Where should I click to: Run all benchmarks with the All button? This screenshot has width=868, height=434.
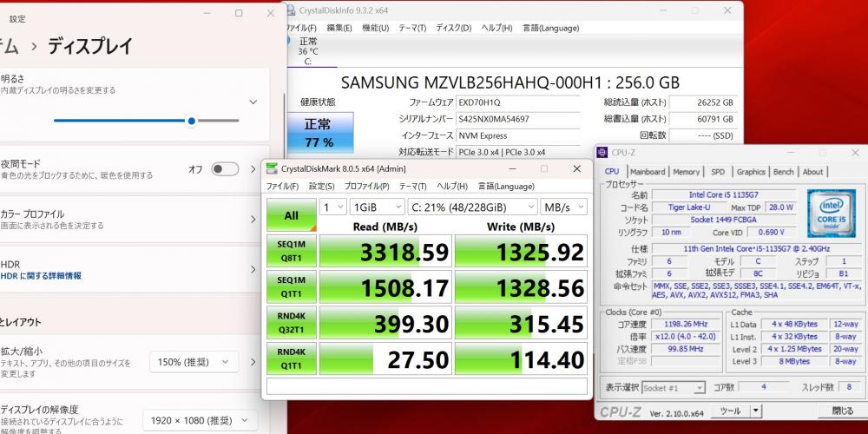pyautogui.click(x=291, y=215)
